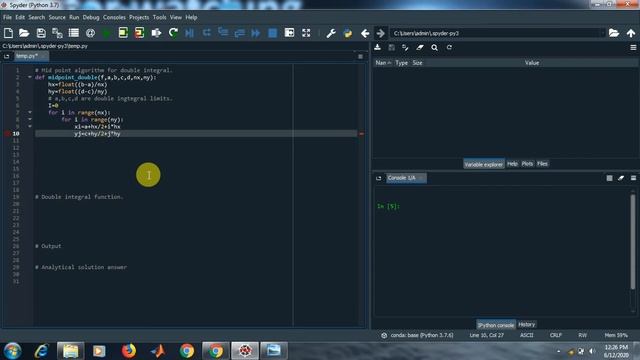Switch to the Files tab
The height and width of the screenshot is (360, 640).
[542, 164]
